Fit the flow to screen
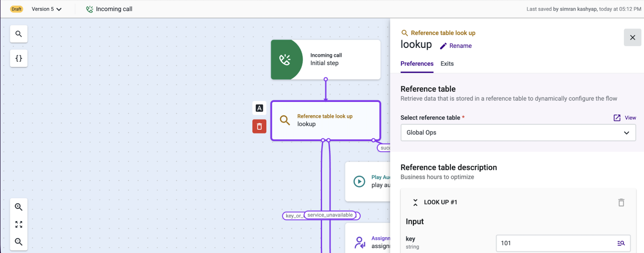 19,224
